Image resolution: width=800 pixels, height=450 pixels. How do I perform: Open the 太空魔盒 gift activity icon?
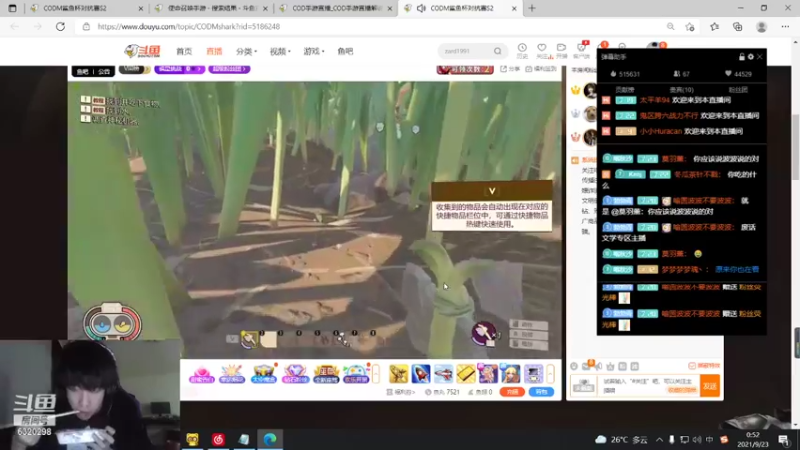point(263,374)
